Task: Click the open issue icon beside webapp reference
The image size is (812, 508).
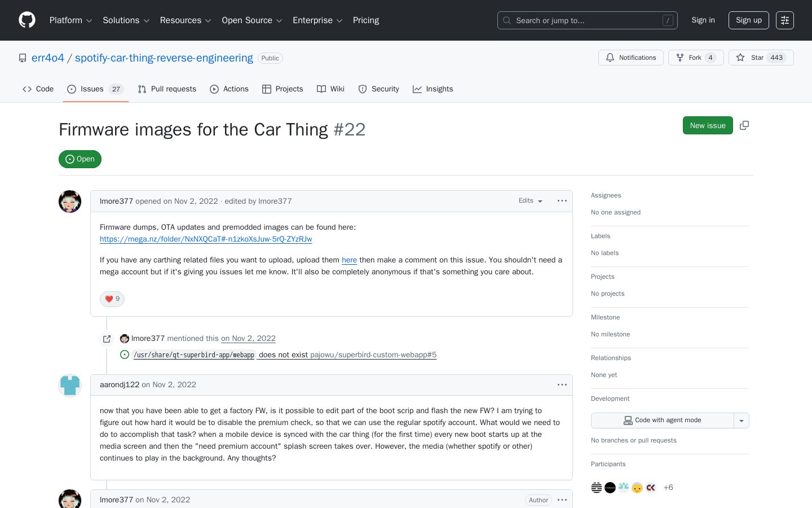Action: (125, 354)
